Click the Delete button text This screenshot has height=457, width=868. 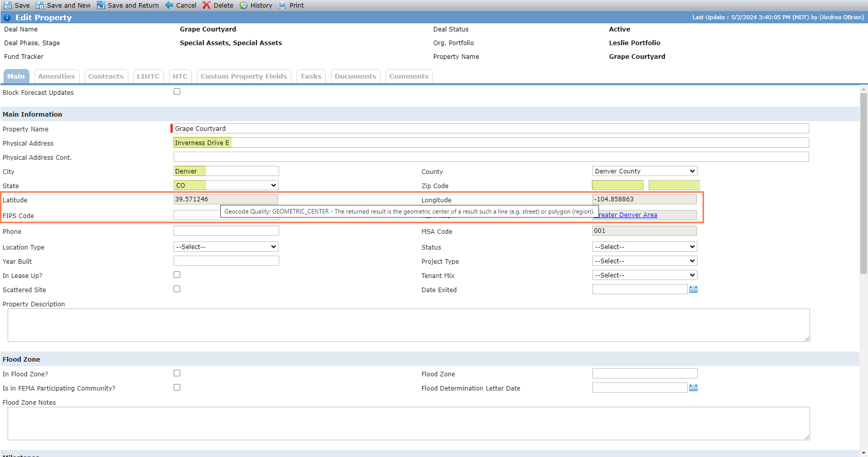223,5
